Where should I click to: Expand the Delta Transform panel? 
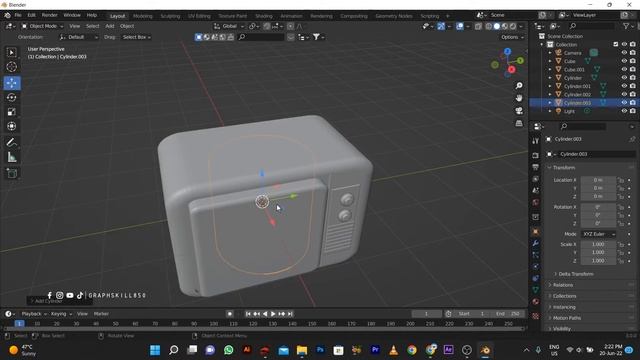pyautogui.click(x=576, y=274)
